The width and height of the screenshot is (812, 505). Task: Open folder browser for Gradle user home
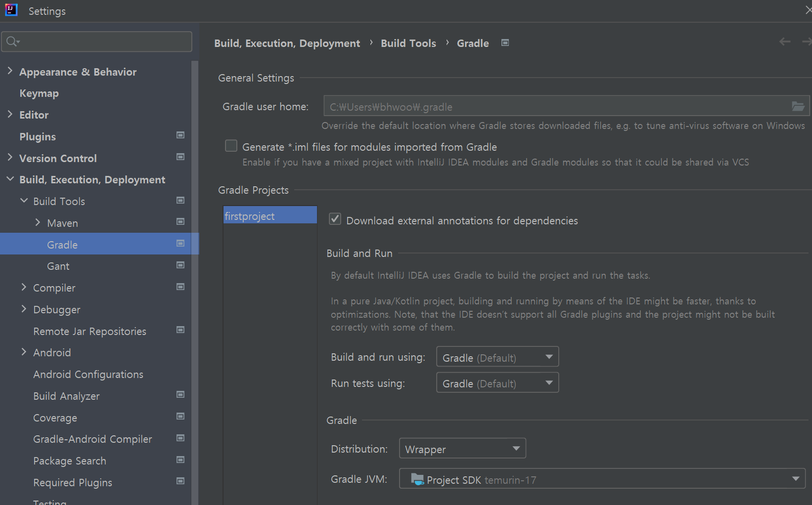click(x=798, y=106)
